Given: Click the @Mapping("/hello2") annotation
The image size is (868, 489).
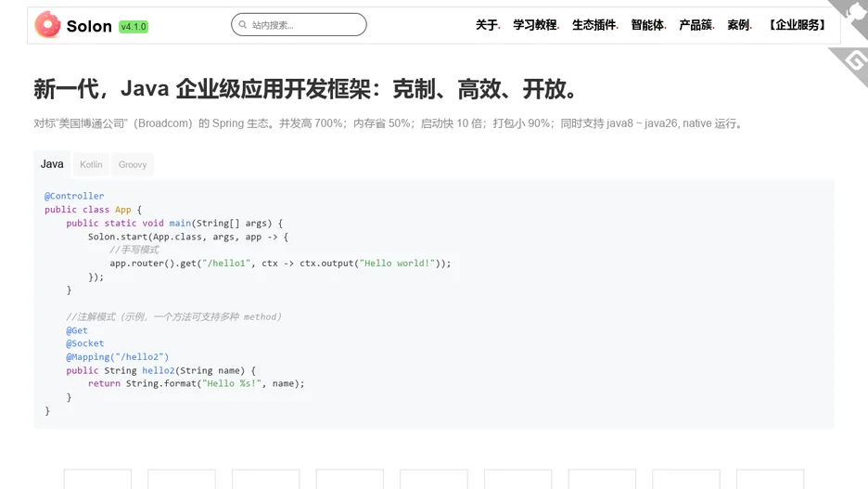Looking at the screenshot, I should (x=118, y=357).
